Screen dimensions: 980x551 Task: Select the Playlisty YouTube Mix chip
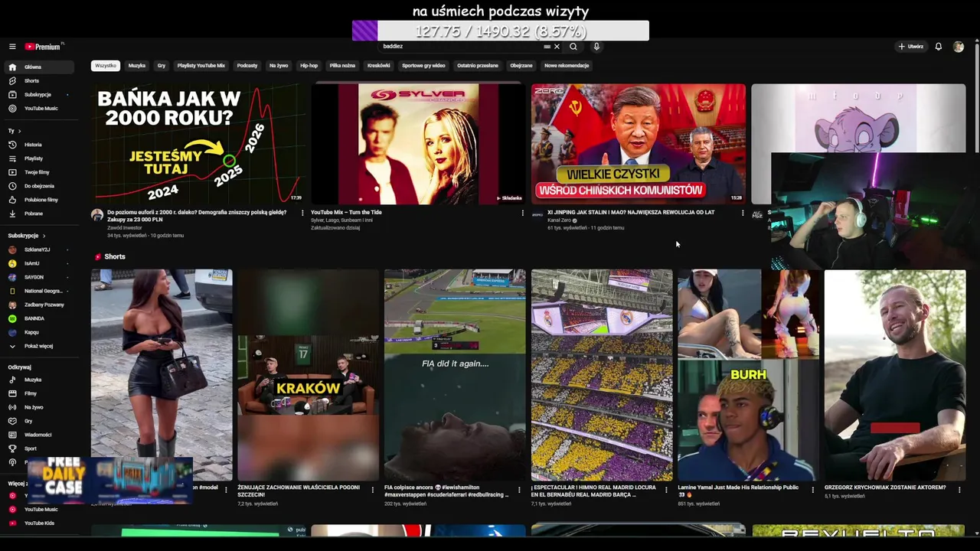pyautogui.click(x=201, y=66)
